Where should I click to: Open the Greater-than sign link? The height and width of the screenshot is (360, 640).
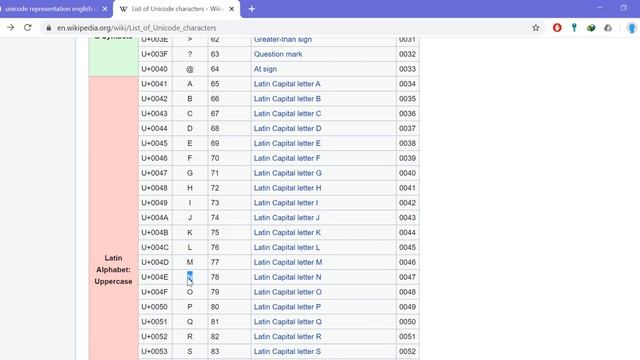(x=283, y=40)
